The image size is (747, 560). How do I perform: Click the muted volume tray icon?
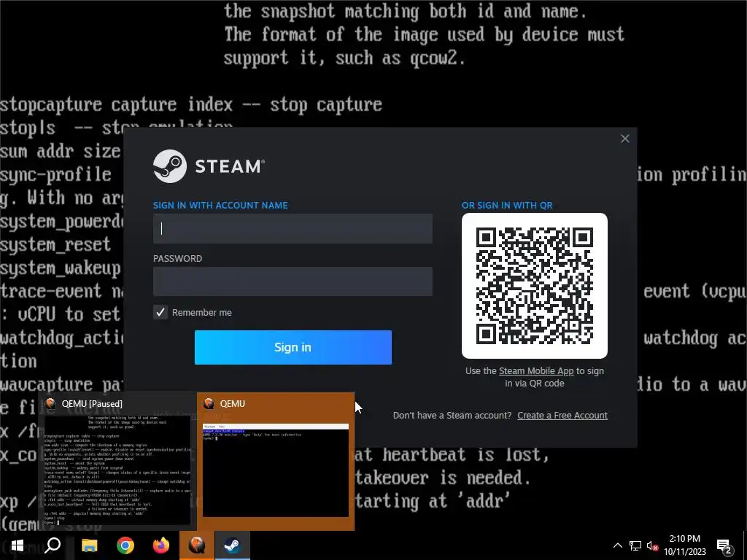click(x=652, y=545)
